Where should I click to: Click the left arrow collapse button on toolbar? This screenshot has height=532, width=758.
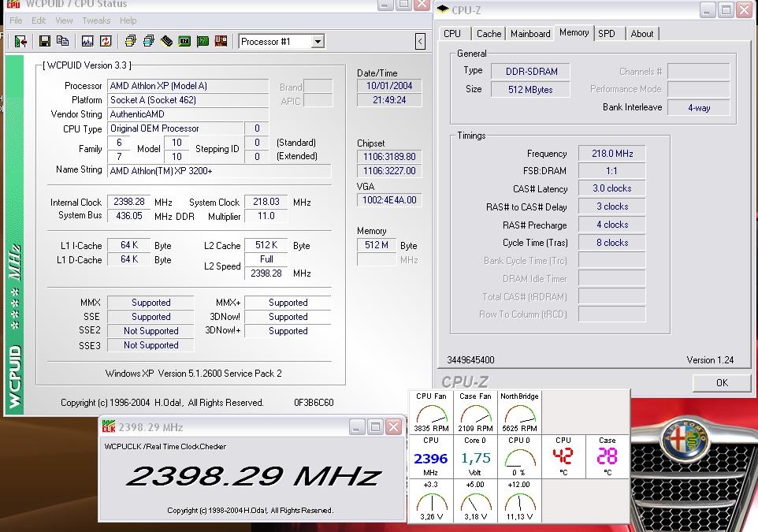(x=420, y=41)
